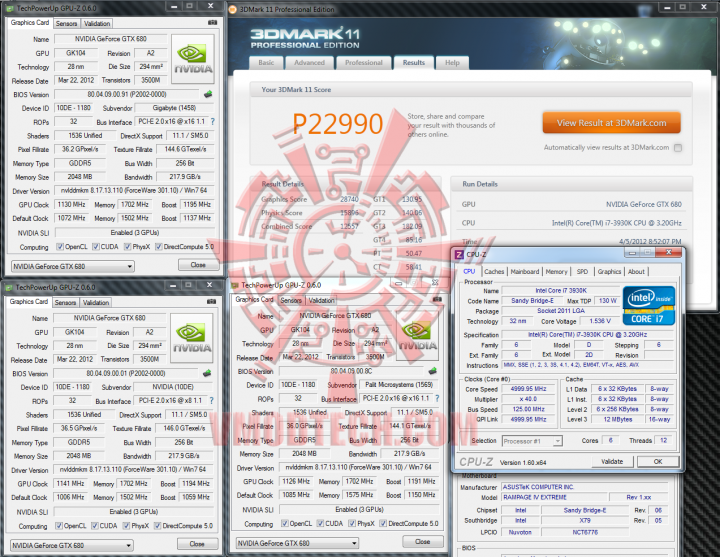The image size is (720, 557).
Task: Click Multiplier value x 40.0 in CPU-Z
Action: (x=528, y=399)
